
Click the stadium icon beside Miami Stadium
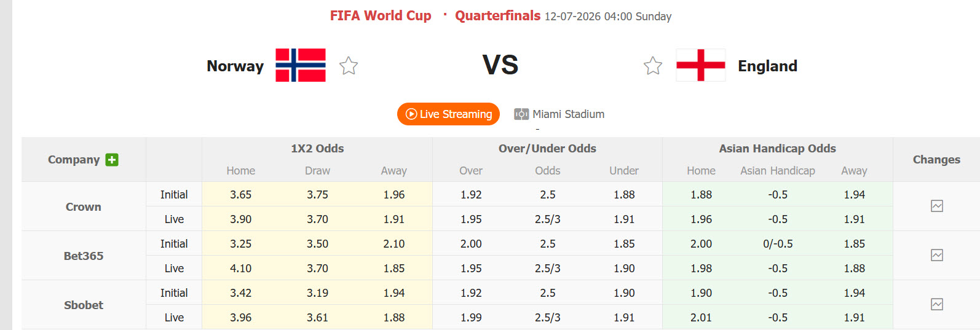[521, 114]
